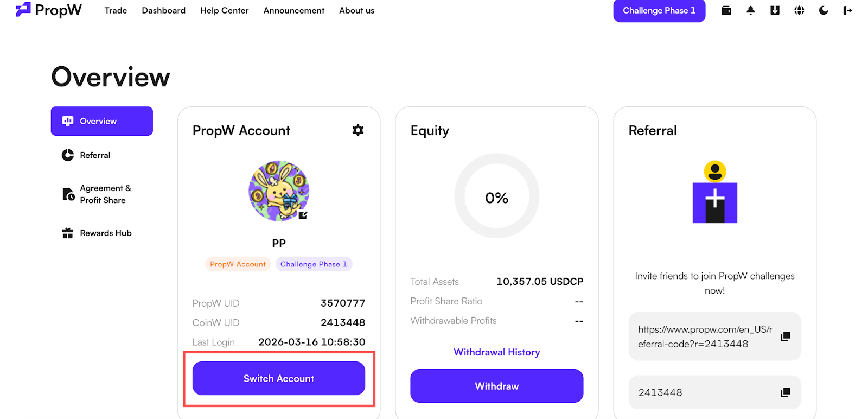Screen dimensions: 868x419
Task: Click the download icon in header
Action: point(775,10)
